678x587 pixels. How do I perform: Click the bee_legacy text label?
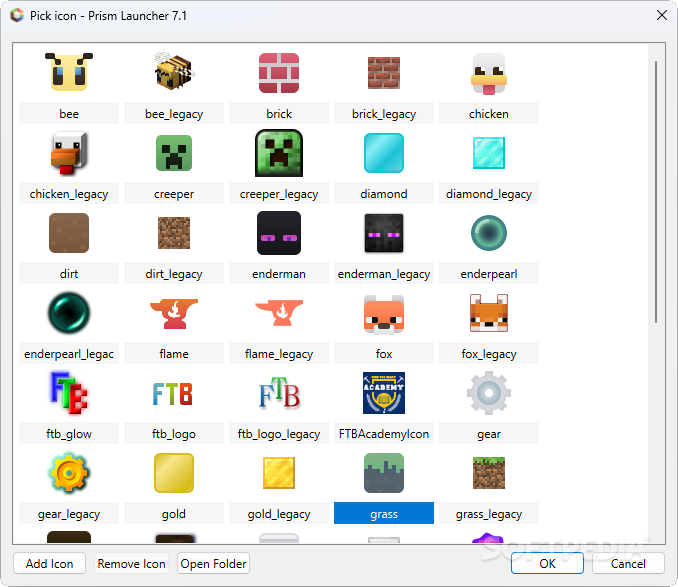click(174, 114)
